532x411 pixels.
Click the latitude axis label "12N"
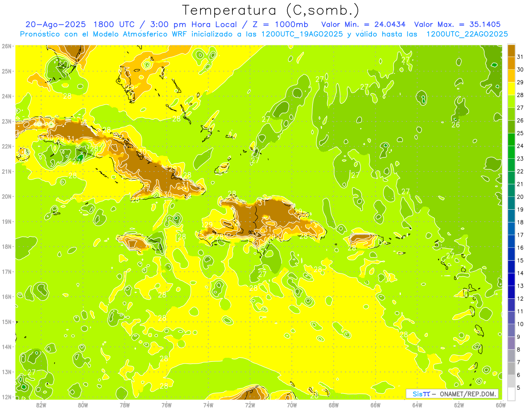coord(7,397)
